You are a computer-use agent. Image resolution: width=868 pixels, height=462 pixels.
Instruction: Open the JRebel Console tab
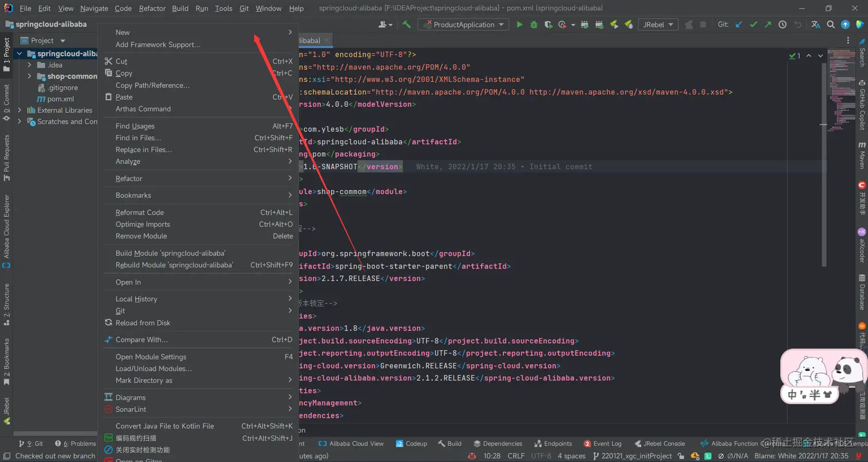pos(659,444)
